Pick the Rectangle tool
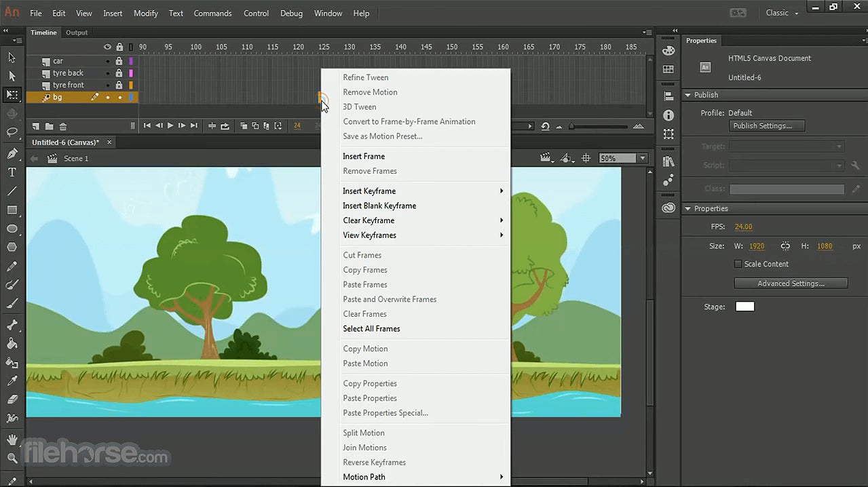 click(x=12, y=210)
